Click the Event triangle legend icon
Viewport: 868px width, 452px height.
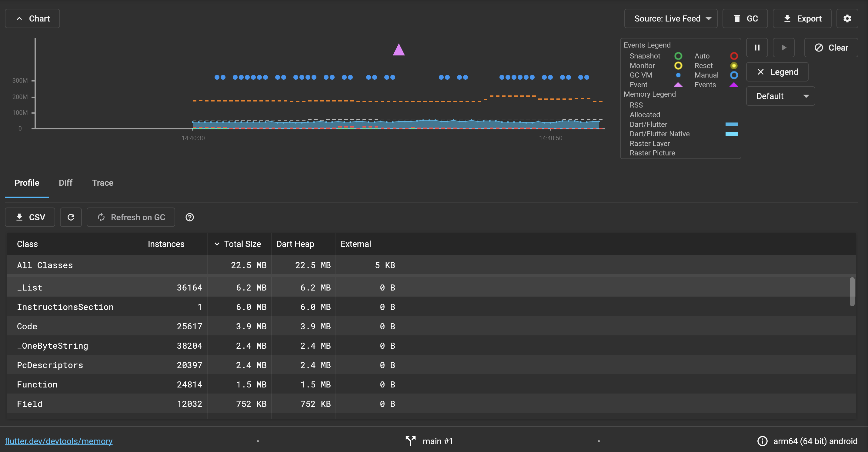(678, 85)
